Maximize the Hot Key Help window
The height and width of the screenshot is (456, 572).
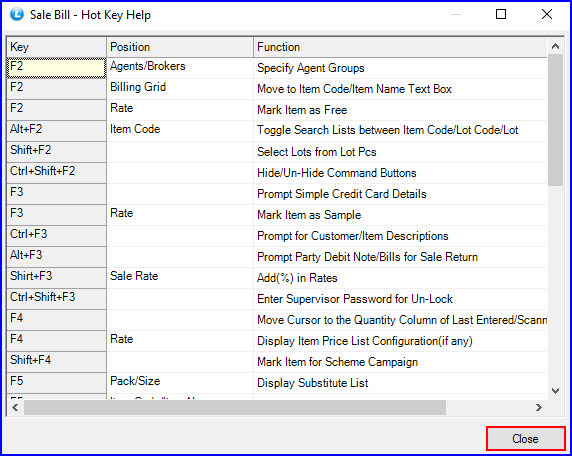(x=501, y=14)
